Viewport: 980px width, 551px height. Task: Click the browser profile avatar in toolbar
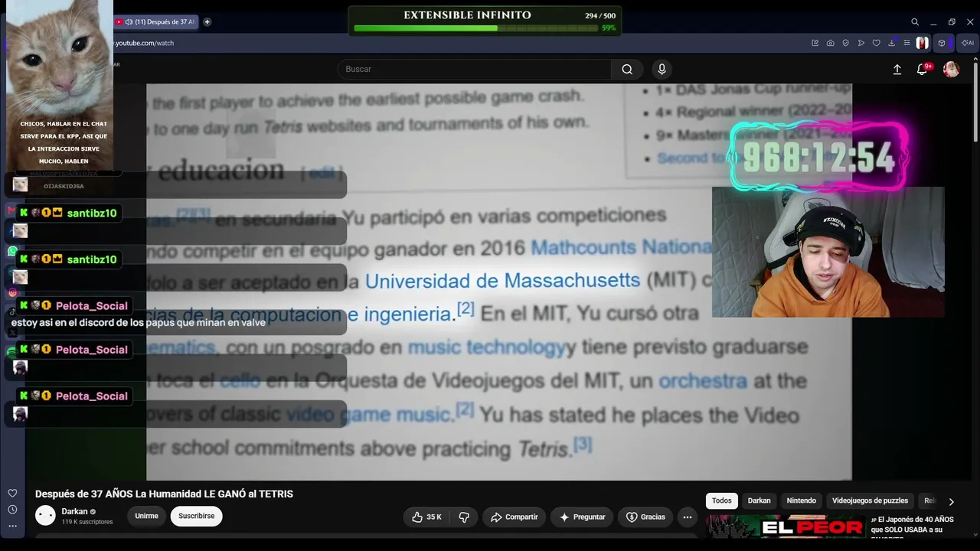(923, 43)
